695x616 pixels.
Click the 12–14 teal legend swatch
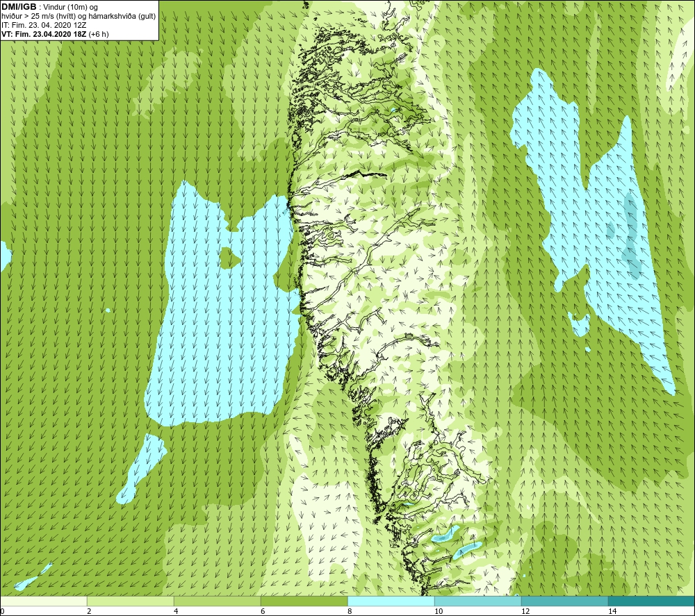coord(564,601)
